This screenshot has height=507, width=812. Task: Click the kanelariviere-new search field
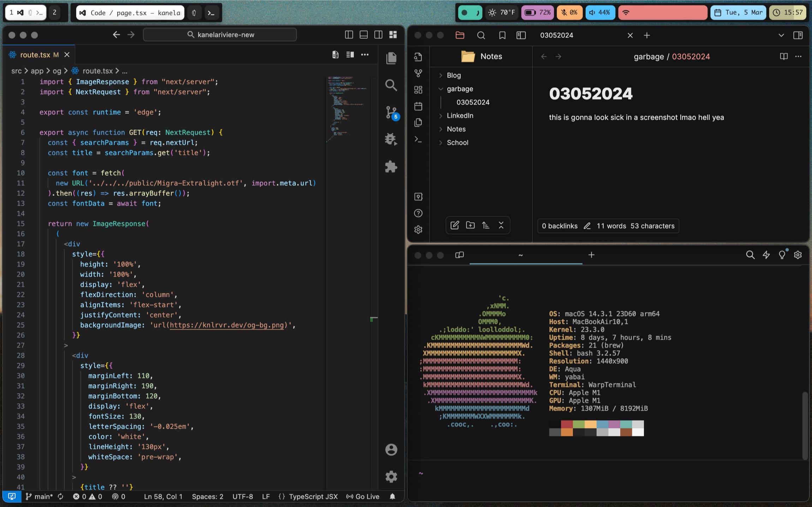tap(220, 34)
